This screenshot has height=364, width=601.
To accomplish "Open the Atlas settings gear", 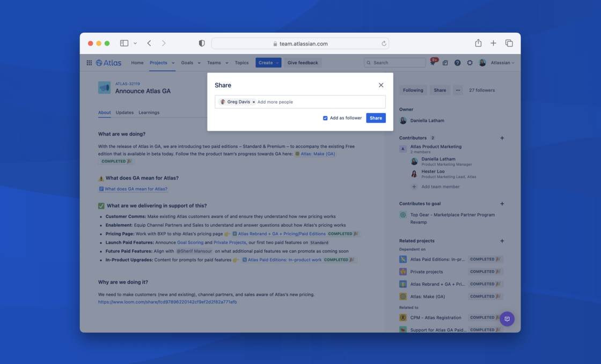I will click(470, 63).
